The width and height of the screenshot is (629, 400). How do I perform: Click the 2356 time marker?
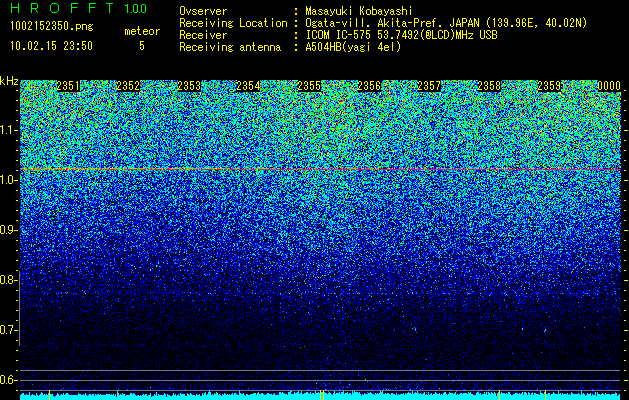[369, 86]
